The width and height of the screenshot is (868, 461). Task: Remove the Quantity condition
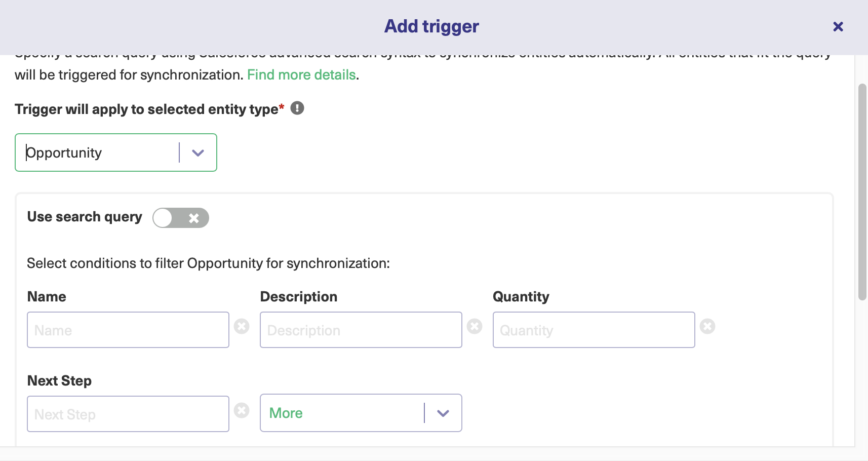[707, 326]
